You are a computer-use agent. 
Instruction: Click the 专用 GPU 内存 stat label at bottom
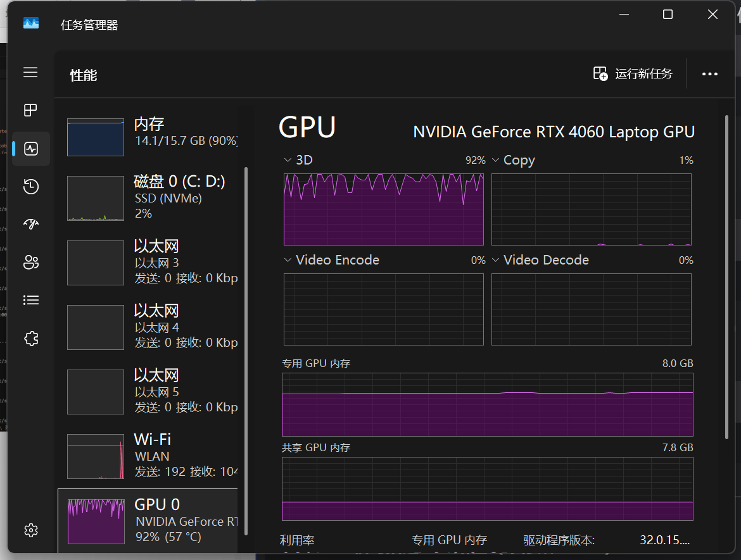(450, 540)
